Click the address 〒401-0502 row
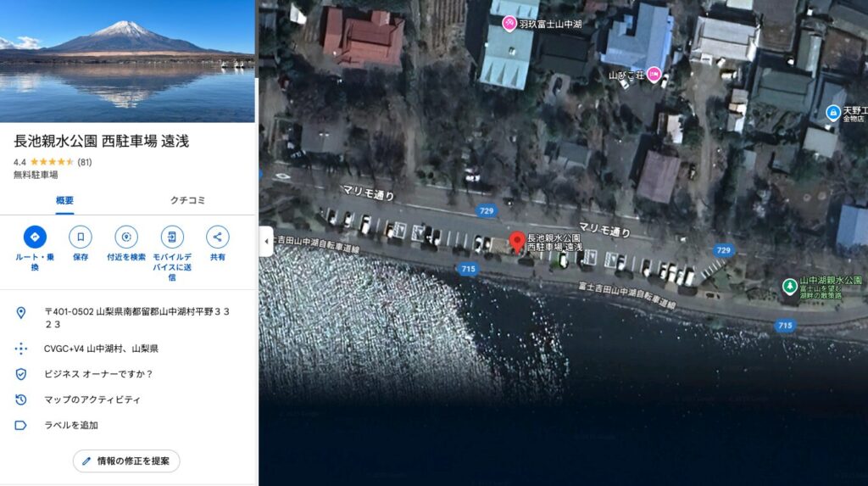Screen dimensions: 868x486 [136, 317]
